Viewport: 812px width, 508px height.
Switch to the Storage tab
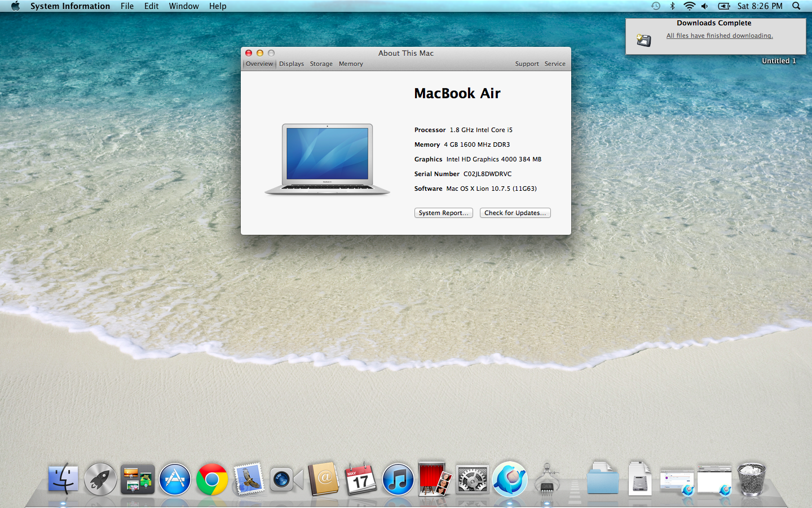[321, 64]
